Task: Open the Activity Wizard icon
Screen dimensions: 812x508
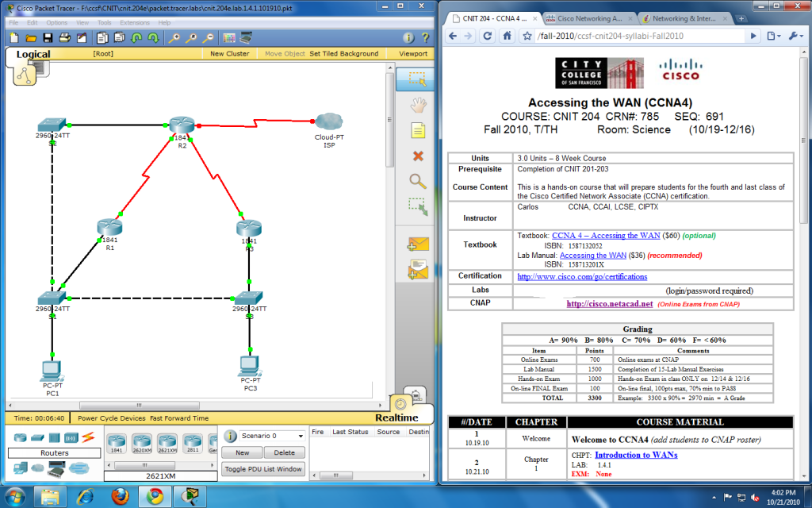Action: [x=82, y=37]
